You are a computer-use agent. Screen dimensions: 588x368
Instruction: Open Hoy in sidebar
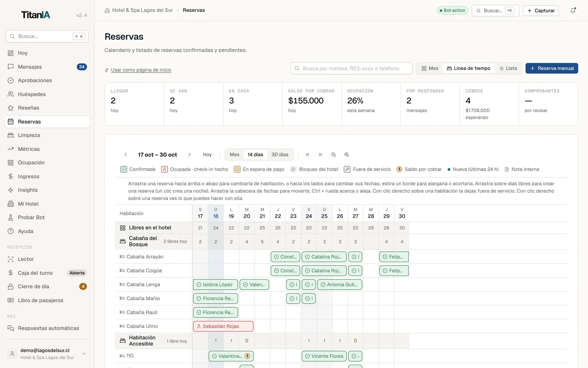tap(47, 53)
